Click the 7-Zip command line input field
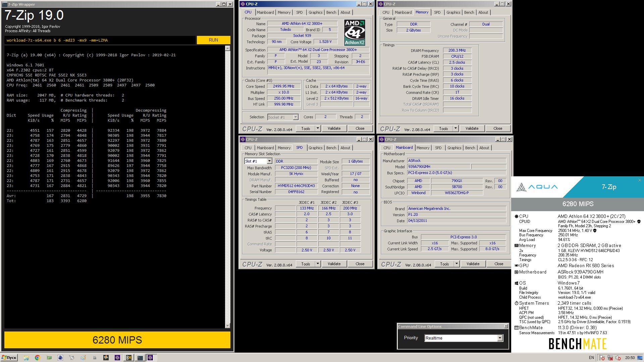The image size is (644, 362). (100, 40)
